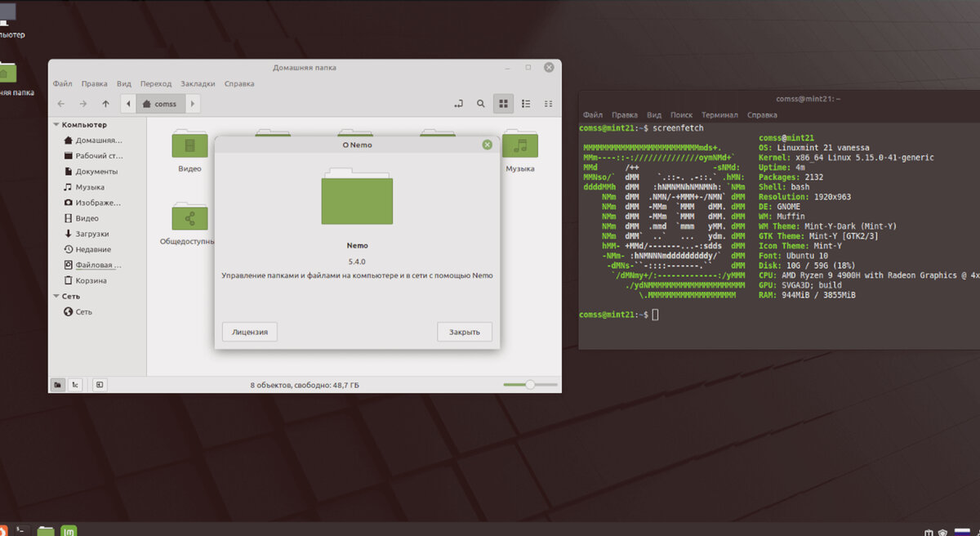Image resolution: width=980 pixels, height=536 pixels.
Task: Open the Вид menu in Nemo
Action: [x=124, y=83]
